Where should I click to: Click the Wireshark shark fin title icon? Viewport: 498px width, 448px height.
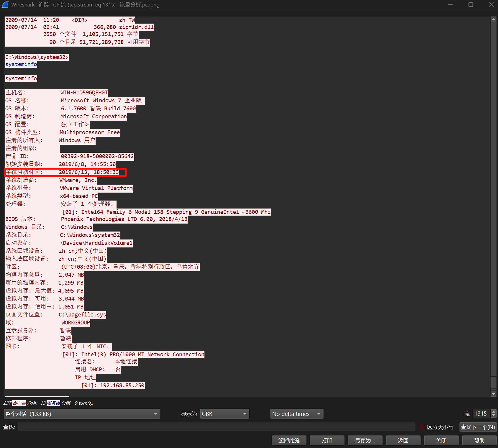click(5, 4)
